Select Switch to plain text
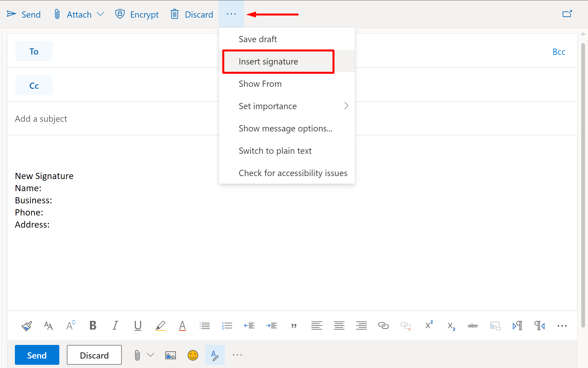Viewport: 588px width, 368px height. click(x=275, y=151)
